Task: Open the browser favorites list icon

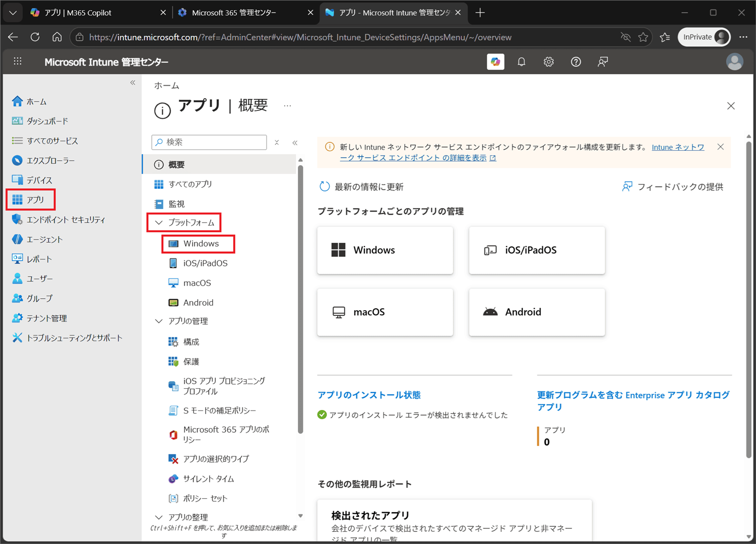Action: tap(665, 37)
